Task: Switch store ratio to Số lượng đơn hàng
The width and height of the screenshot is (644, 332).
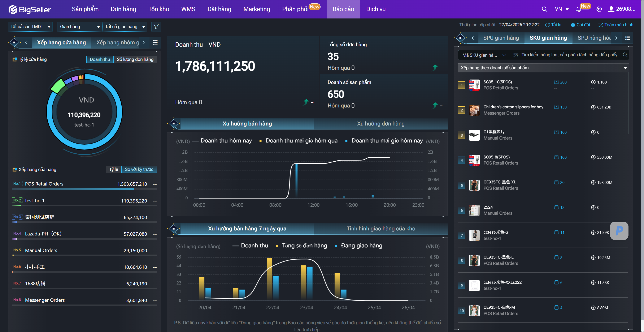Action: pos(135,59)
